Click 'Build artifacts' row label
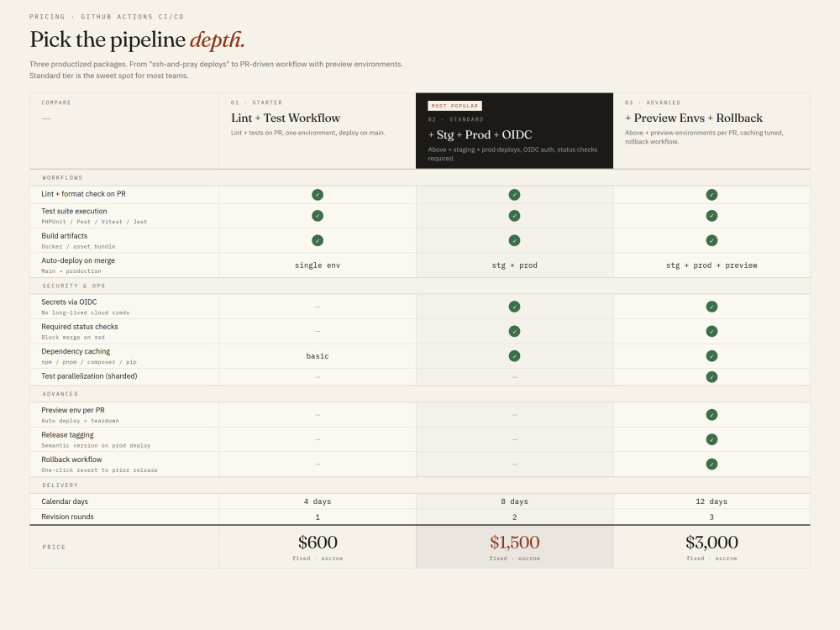This screenshot has width=840, height=630. [x=65, y=236]
